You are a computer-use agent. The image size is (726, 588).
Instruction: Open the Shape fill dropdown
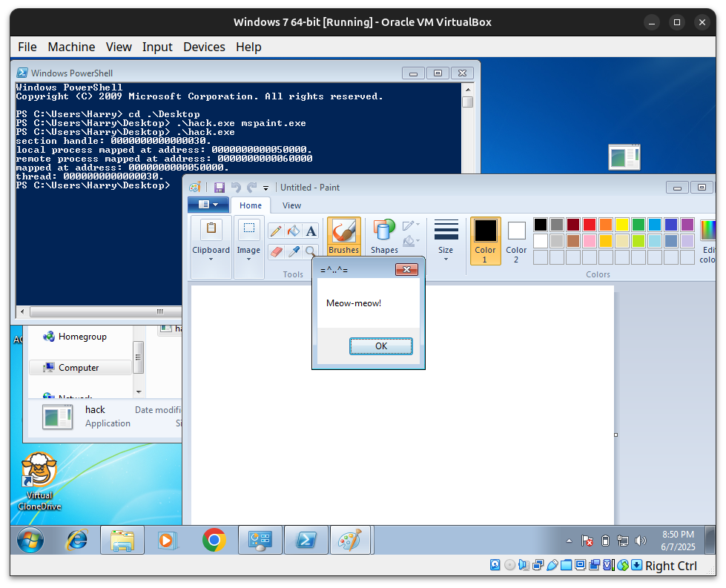click(411, 241)
